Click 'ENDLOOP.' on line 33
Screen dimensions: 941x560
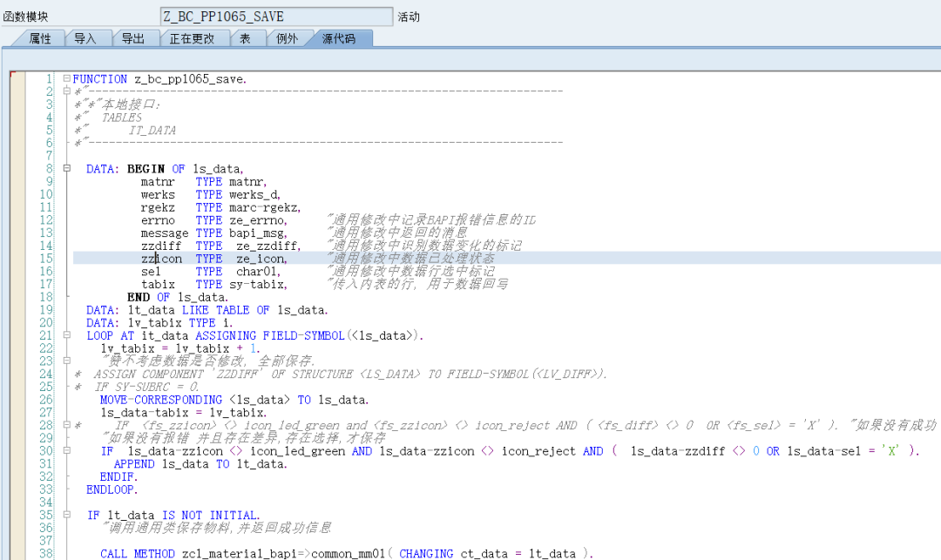[112, 489]
